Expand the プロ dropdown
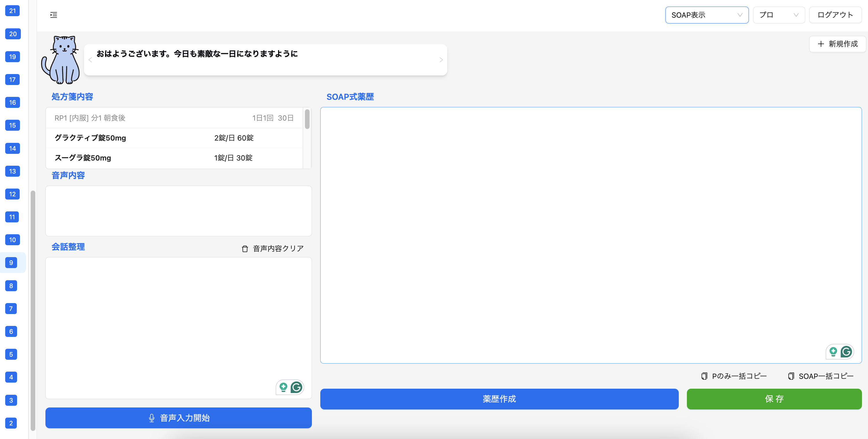868x439 pixels. 779,15
